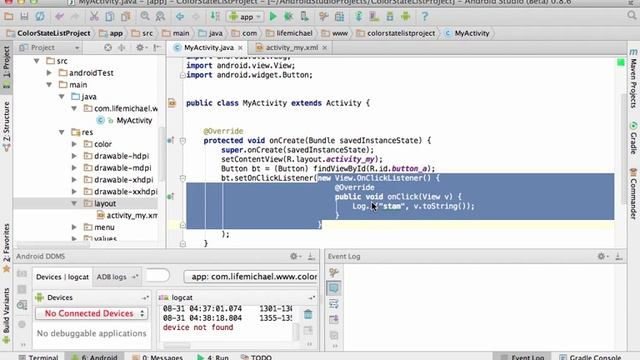The width and height of the screenshot is (640, 360).
Task: Collapse the src folder
Action: pyautogui.click(x=37, y=61)
